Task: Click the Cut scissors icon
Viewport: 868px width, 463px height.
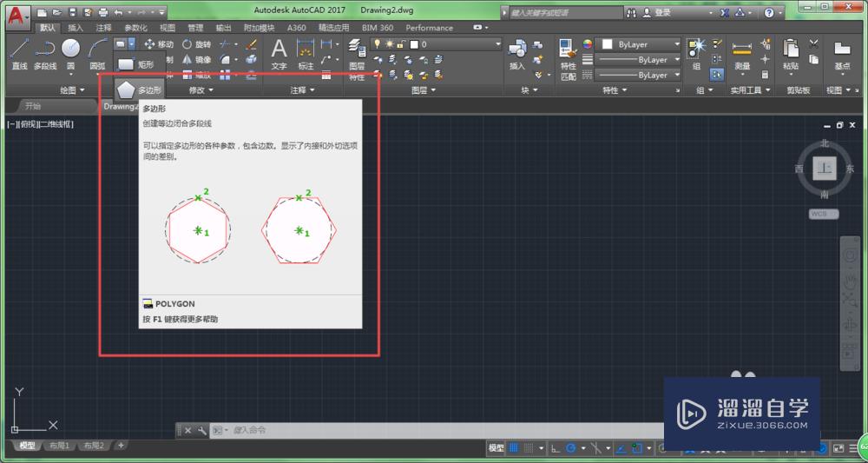Action: click(813, 43)
